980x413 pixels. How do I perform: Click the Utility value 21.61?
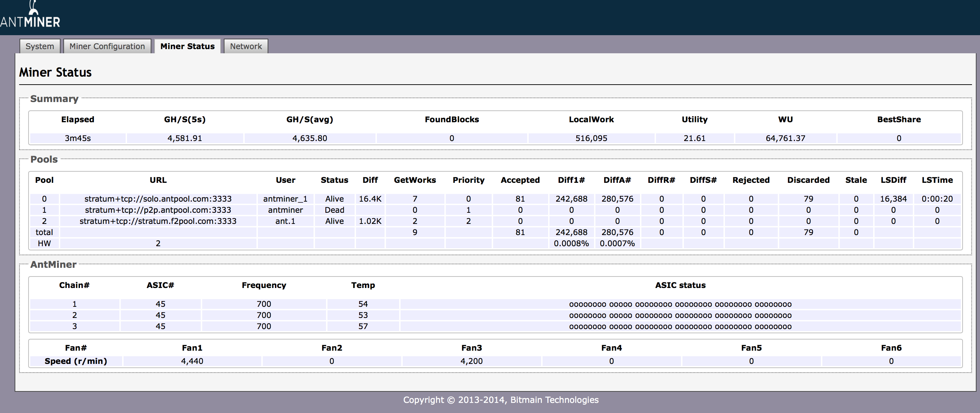pos(695,138)
